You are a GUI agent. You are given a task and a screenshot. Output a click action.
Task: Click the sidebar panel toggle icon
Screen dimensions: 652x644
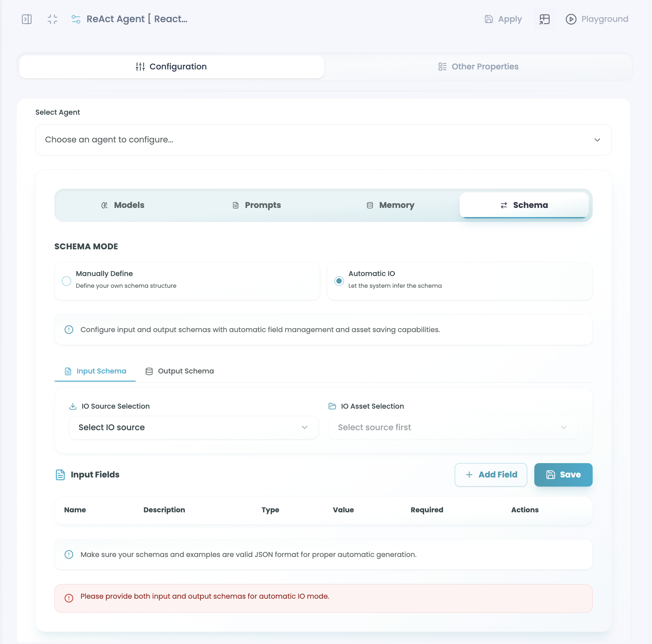click(27, 19)
